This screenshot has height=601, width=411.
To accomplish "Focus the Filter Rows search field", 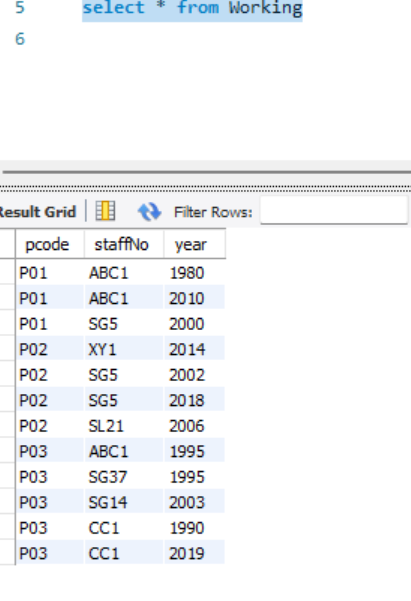I will (x=334, y=210).
